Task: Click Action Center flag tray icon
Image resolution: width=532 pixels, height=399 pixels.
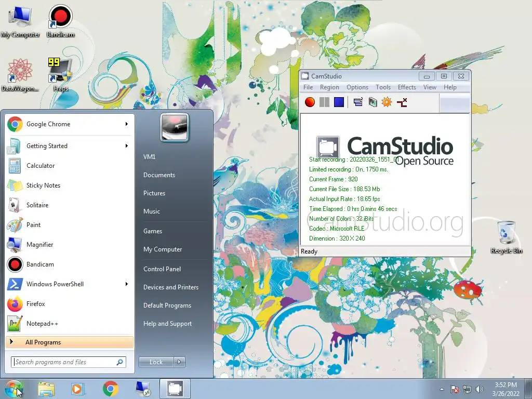Action: [x=454, y=389]
